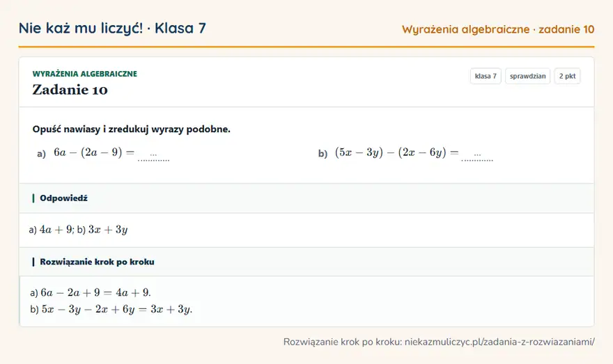Click the 'Nie każ mu liczyć! · Klasa 7' title
This screenshot has height=364, width=613.
[x=112, y=28]
